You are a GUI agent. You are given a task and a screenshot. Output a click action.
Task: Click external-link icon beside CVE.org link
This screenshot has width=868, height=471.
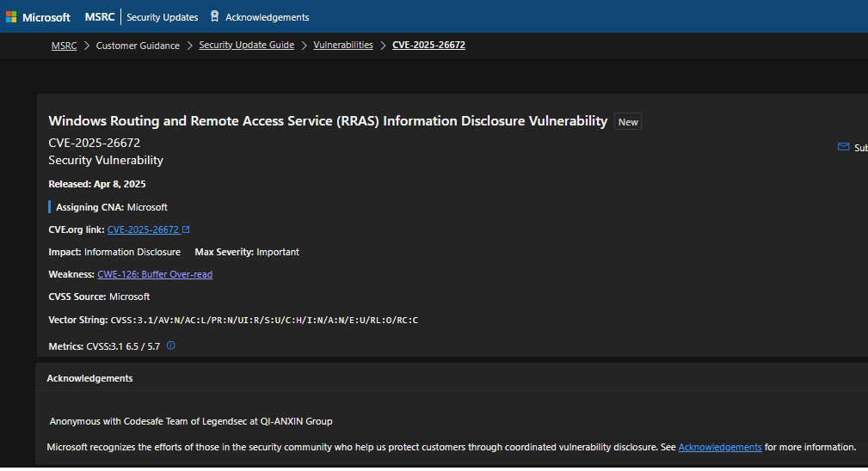coord(186,229)
